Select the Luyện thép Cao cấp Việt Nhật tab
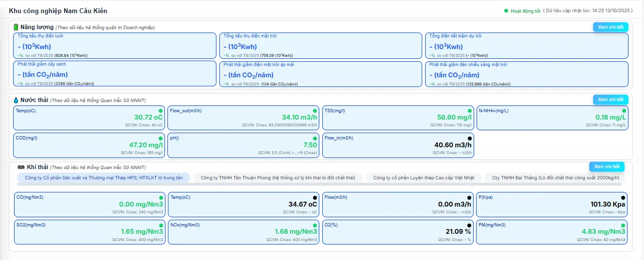 pyautogui.click(x=423, y=178)
